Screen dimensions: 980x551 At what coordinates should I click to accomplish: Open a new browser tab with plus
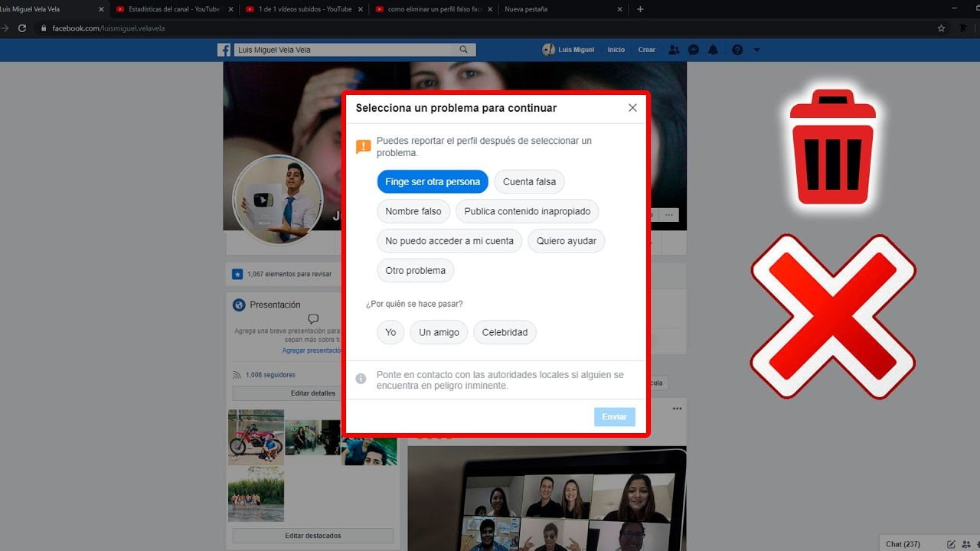coord(641,9)
